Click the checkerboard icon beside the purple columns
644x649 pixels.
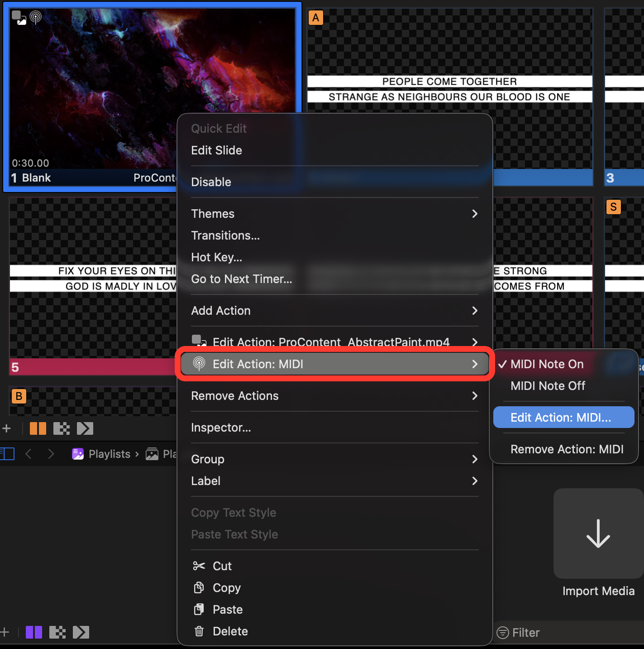[57, 632]
